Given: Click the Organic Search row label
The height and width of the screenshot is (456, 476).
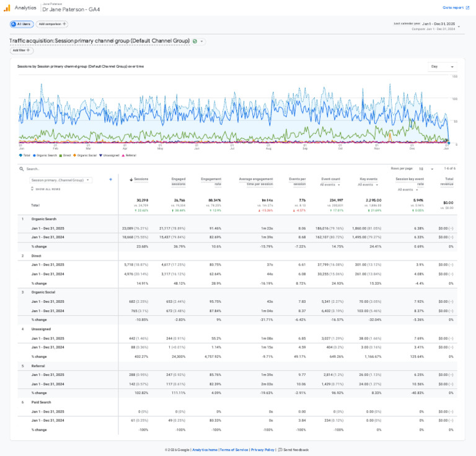Looking at the screenshot, I should 44,219.
